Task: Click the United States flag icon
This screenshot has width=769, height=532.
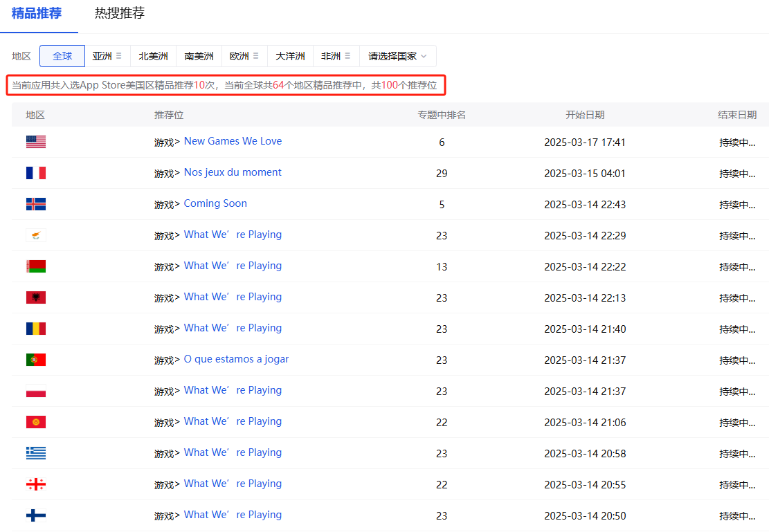Action: click(35, 141)
